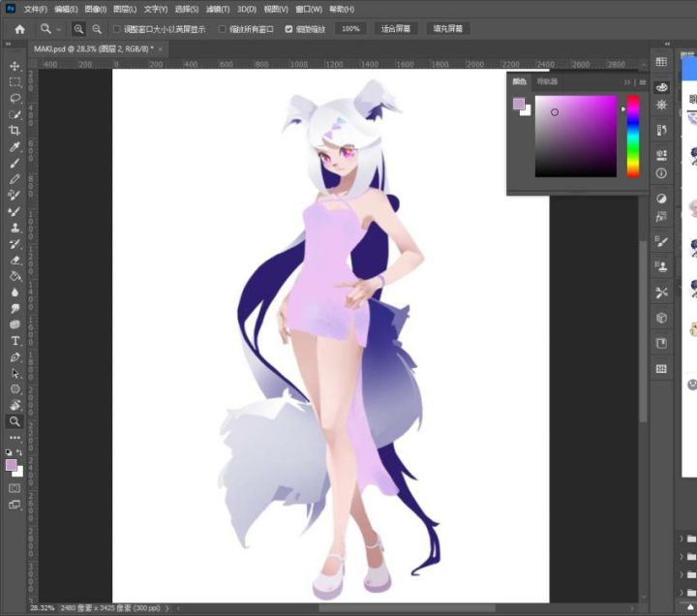Image resolution: width=697 pixels, height=616 pixels.
Task: Click the rainbow hue slider in color panel
Action: click(x=633, y=137)
